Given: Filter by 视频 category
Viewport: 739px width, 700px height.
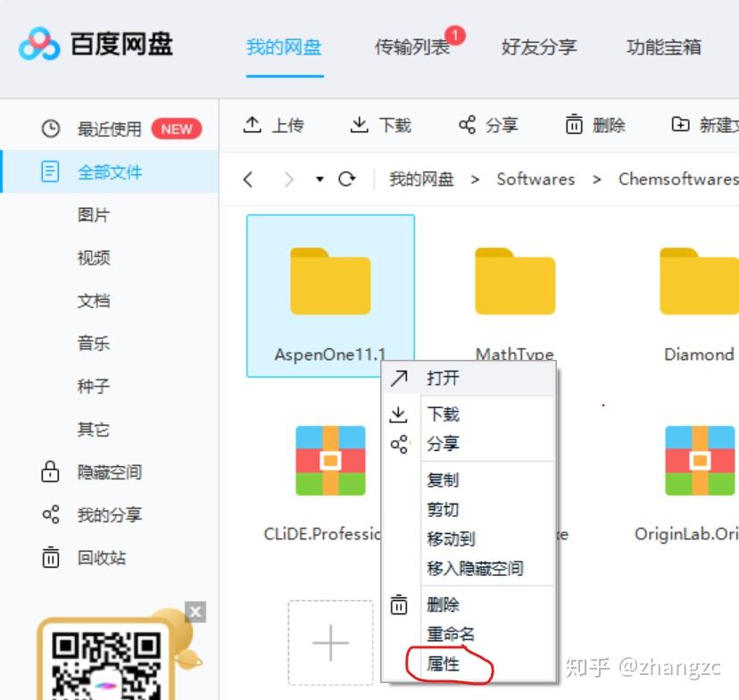Looking at the screenshot, I should click(x=94, y=258).
